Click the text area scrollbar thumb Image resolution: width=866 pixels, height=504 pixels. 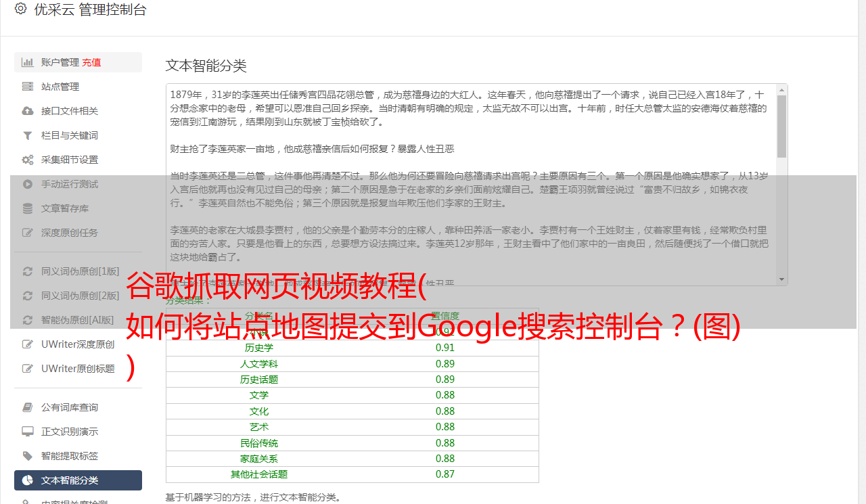click(782, 127)
